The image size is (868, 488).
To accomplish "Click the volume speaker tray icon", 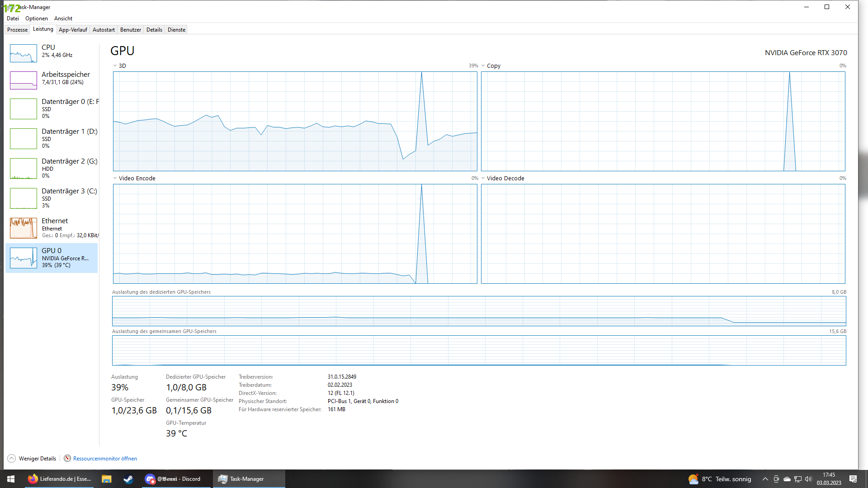I will tap(808, 479).
